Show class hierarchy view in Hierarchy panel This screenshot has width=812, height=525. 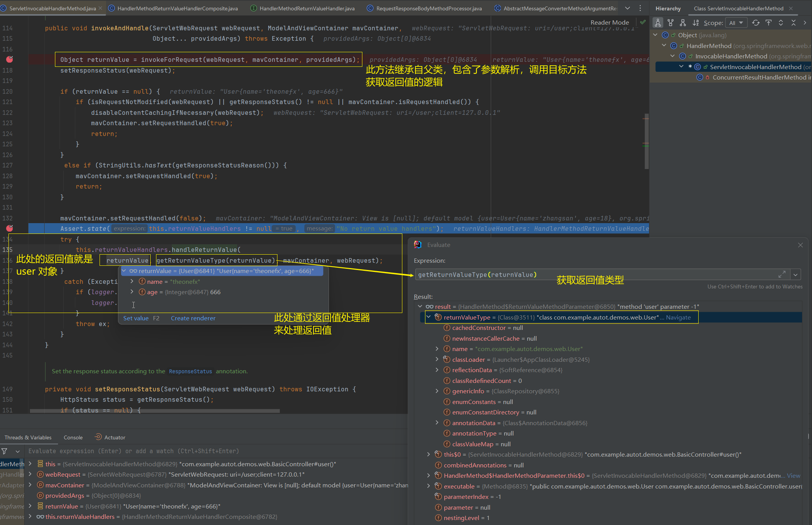pos(658,23)
